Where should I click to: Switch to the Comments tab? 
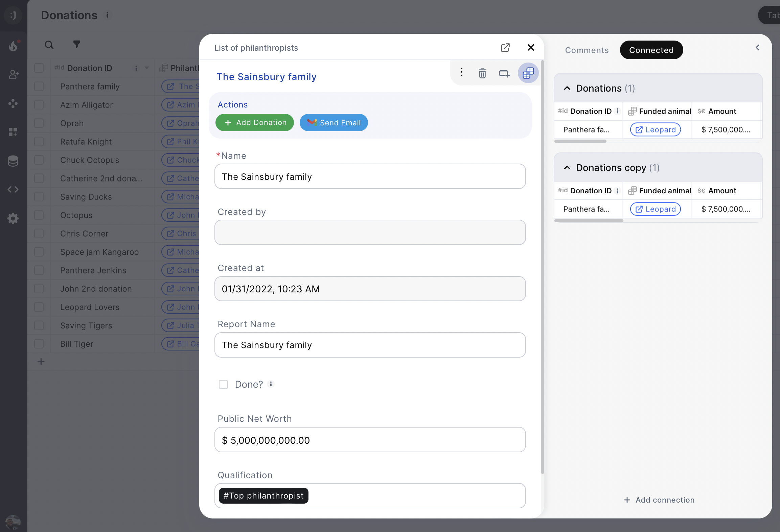coord(587,50)
